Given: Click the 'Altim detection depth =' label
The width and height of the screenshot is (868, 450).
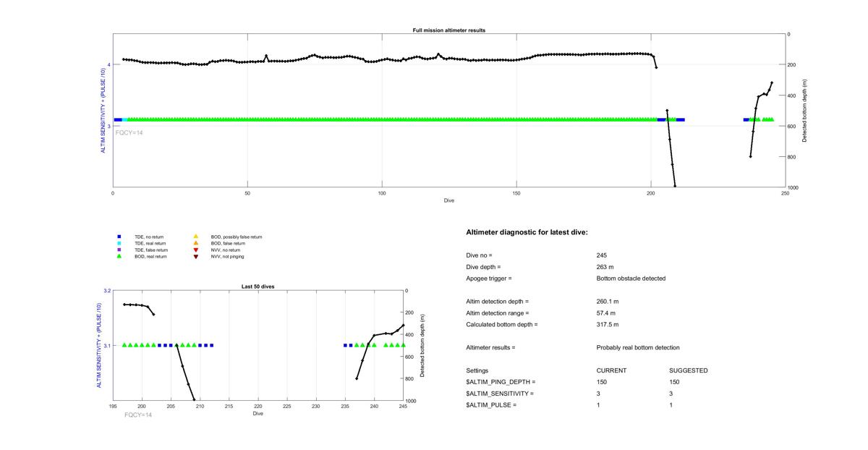Looking at the screenshot, I should pos(498,302).
